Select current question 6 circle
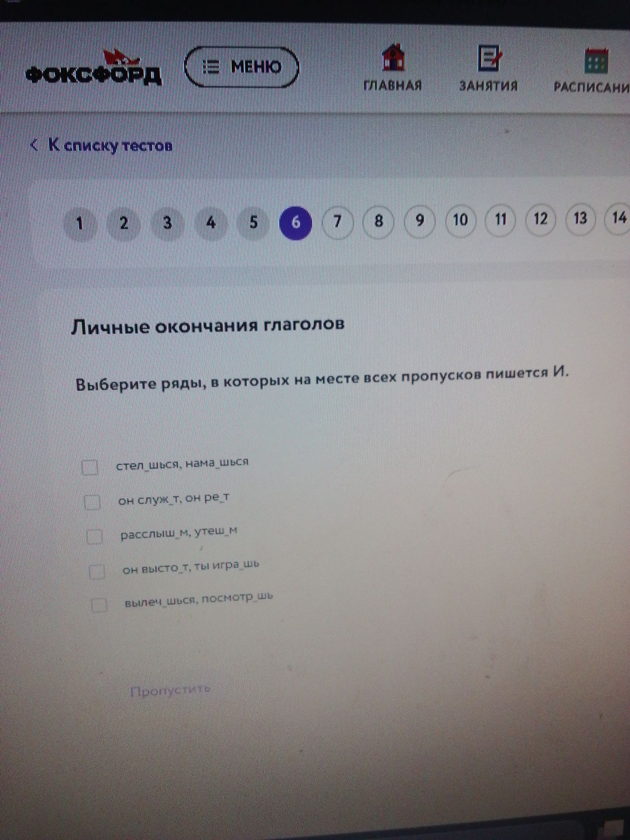The image size is (630, 840). point(296,222)
